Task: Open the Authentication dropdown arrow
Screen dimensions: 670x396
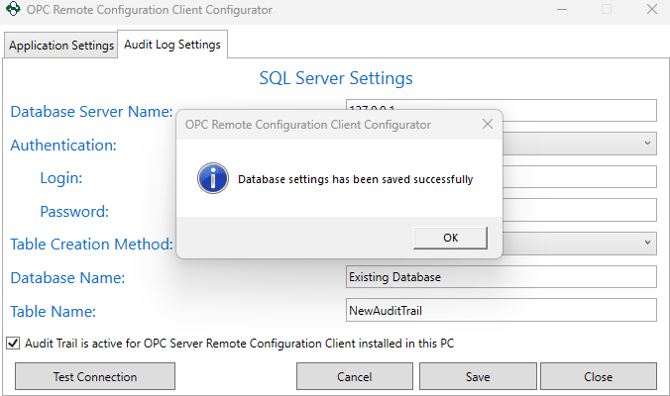Action: (x=647, y=143)
